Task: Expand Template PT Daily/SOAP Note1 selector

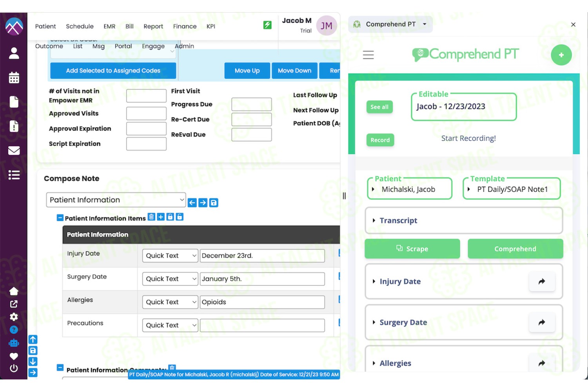Action: [512, 189]
